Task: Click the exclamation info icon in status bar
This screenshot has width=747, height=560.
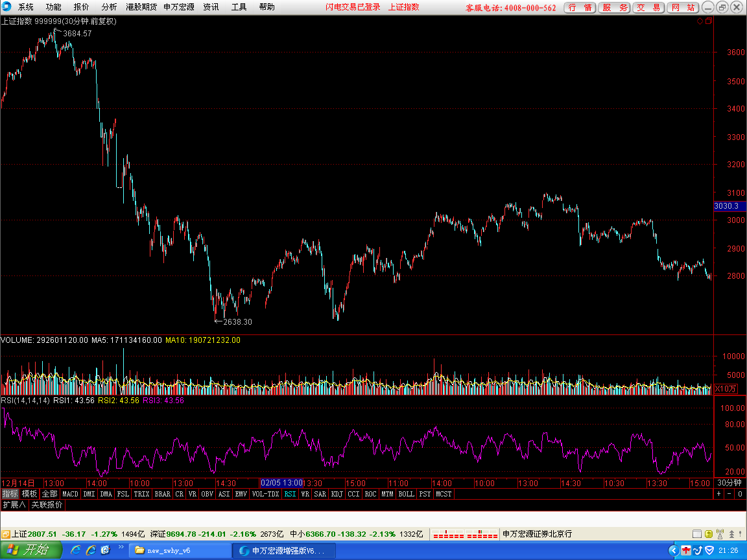Action: click(741, 534)
